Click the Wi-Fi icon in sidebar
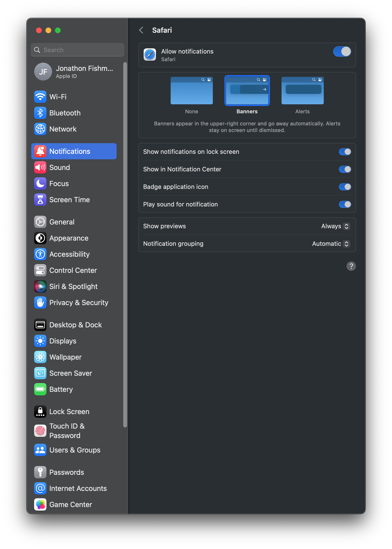Viewport: 392px width, 549px height. coord(40,97)
